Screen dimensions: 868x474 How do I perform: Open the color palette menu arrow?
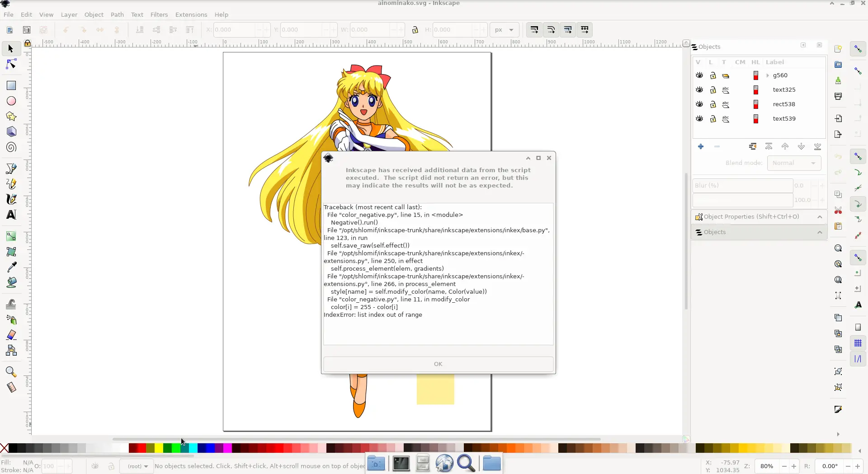click(859, 451)
